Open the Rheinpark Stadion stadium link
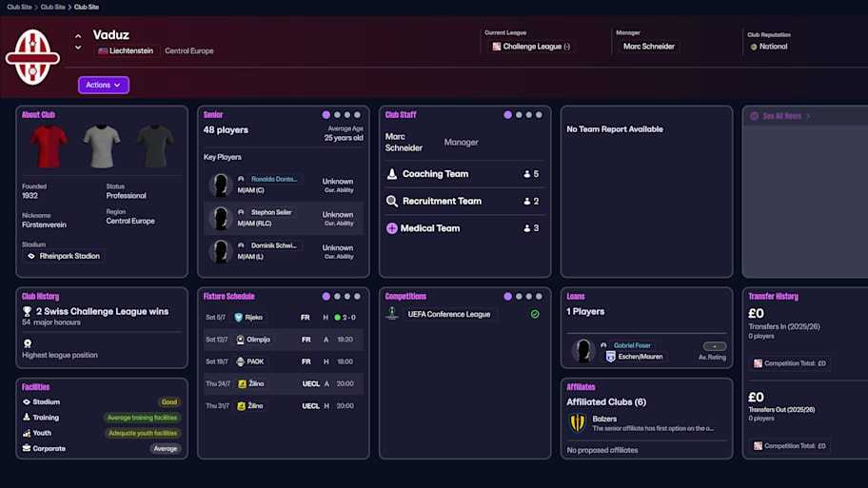868x488 pixels. point(64,256)
